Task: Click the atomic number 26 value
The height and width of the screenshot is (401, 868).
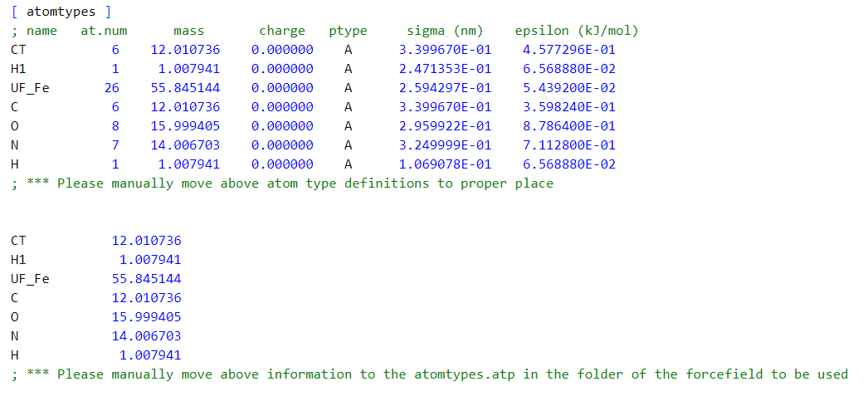Action: [x=112, y=88]
